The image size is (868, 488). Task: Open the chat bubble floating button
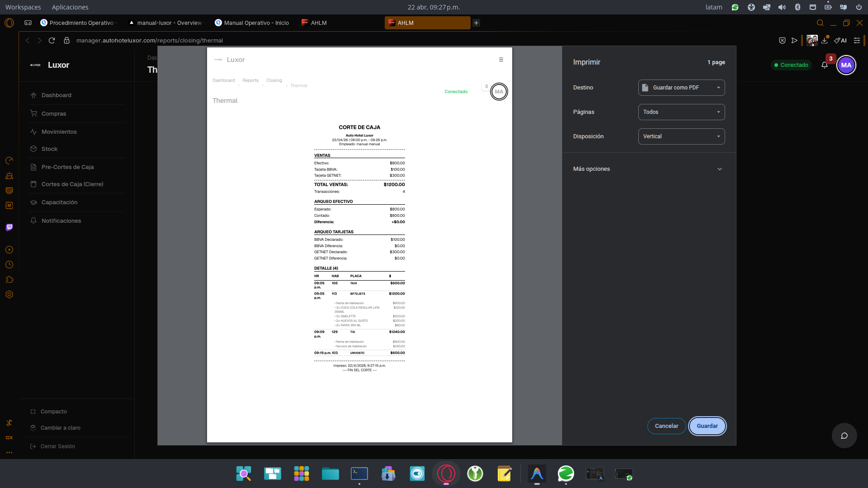(844, 436)
